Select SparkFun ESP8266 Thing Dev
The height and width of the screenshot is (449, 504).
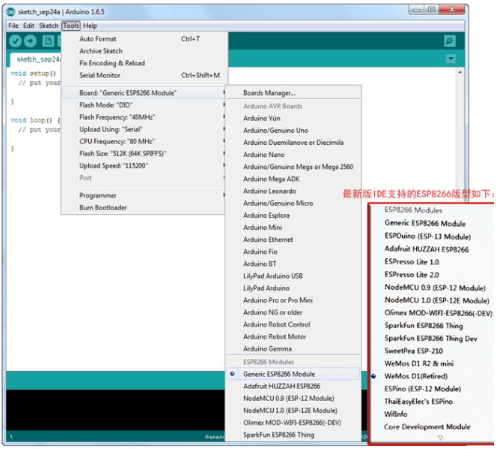pyautogui.click(x=432, y=338)
